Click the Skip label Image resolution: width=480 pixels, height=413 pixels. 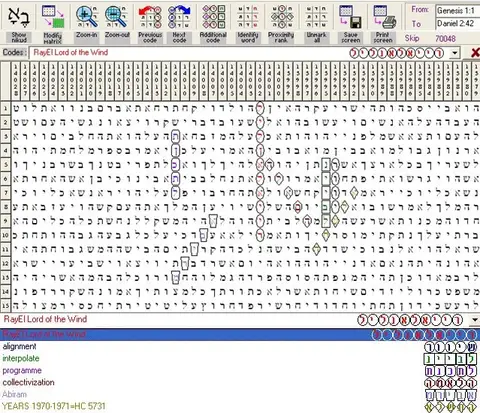click(412, 38)
